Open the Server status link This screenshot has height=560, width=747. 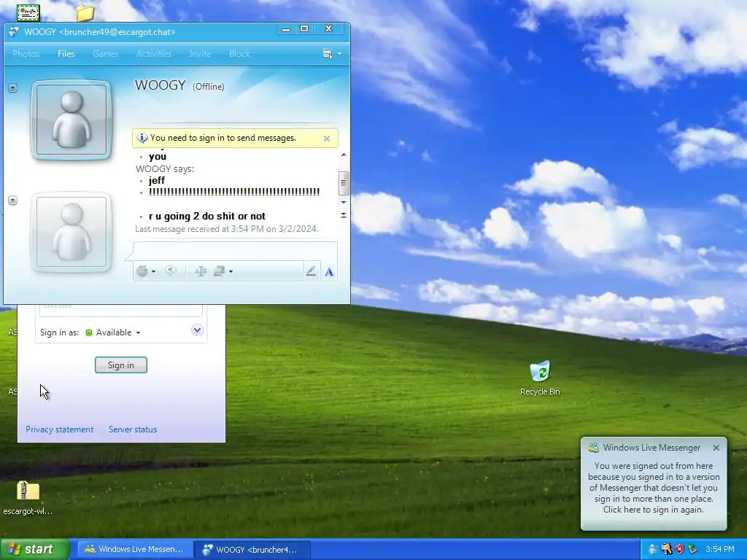[x=133, y=429]
